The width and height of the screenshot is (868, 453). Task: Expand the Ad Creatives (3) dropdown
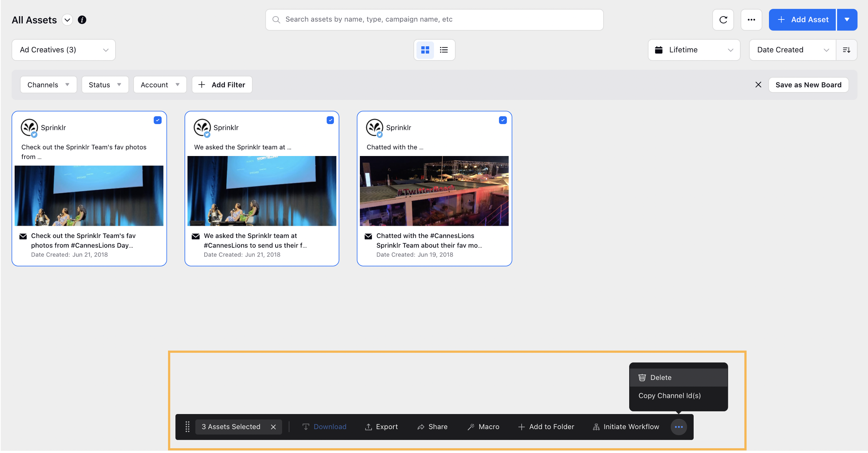[63, 50]
